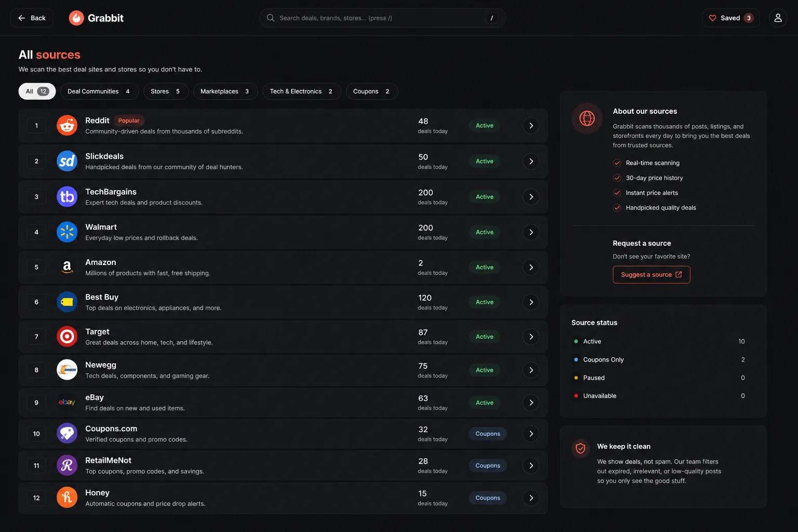Open Slickdeals details via chevron arrow

pos(531,162)
